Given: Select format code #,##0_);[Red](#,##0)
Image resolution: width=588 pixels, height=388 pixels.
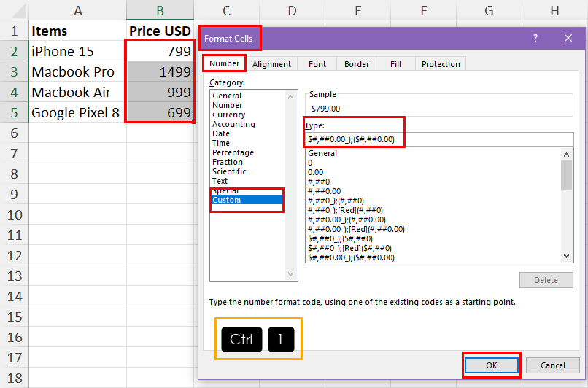Looking at the screenshot, I should tap(345, 210).
